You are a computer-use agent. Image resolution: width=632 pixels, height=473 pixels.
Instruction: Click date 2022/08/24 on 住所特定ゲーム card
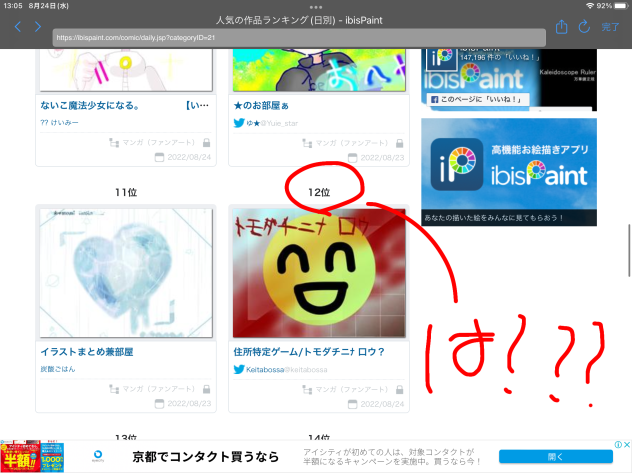382,404
